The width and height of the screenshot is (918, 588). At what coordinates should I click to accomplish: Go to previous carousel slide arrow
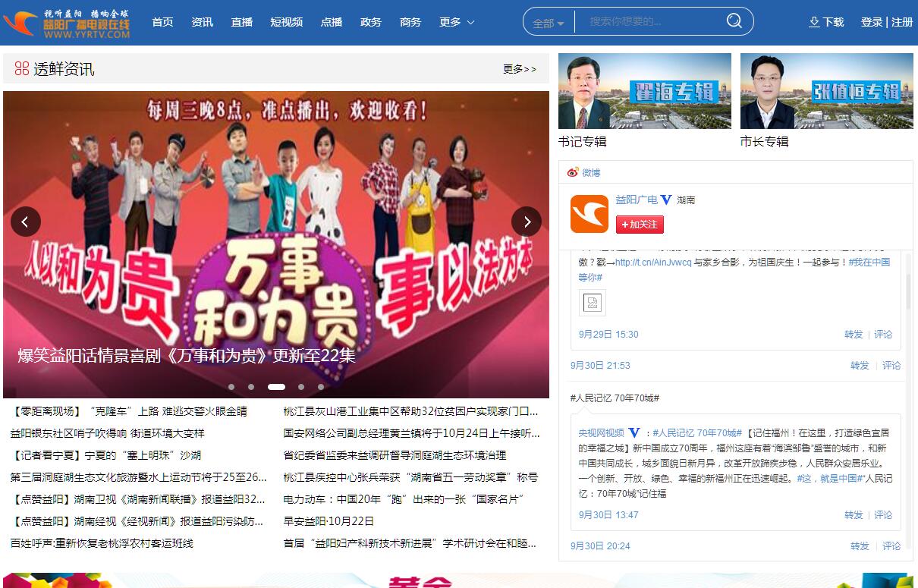pos(26,222)
